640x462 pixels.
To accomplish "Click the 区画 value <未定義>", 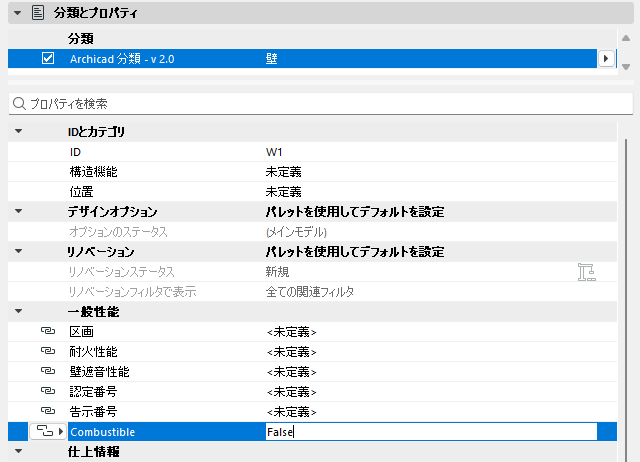I will click(x=291, y=332).
